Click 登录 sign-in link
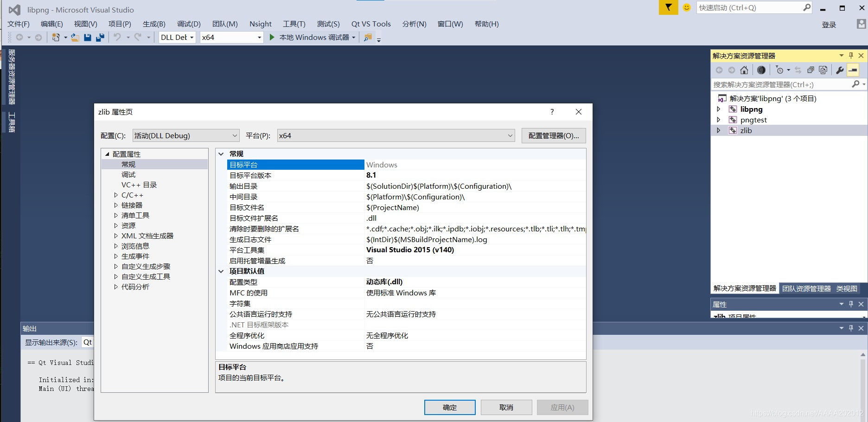The height and width of the screenshot is (422, 868). (x=829, y=25)
